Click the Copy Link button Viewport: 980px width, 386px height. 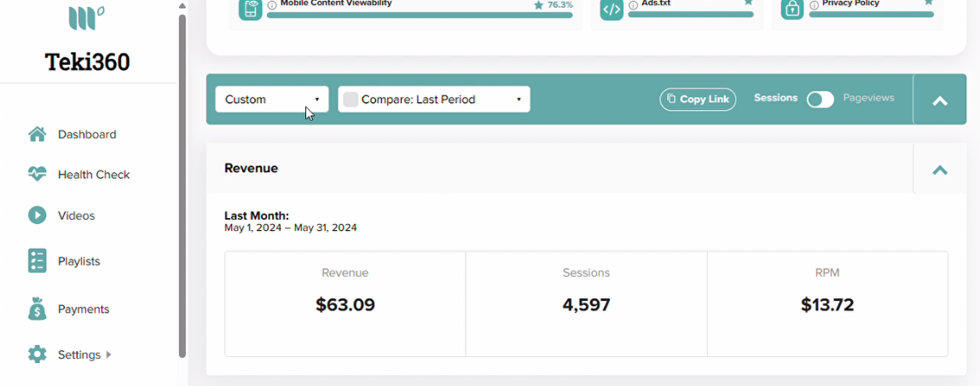699,100
